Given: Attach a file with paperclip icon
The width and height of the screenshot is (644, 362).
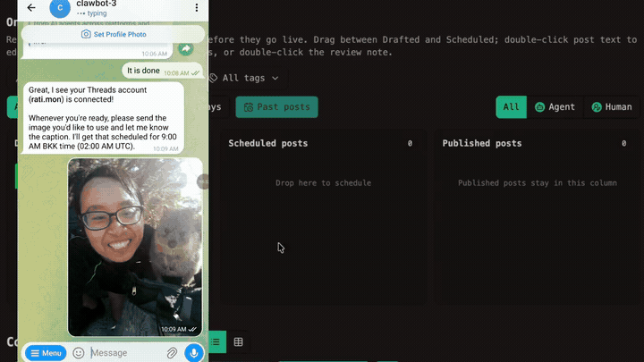Looking at the screenshot, I should [172, 353].
